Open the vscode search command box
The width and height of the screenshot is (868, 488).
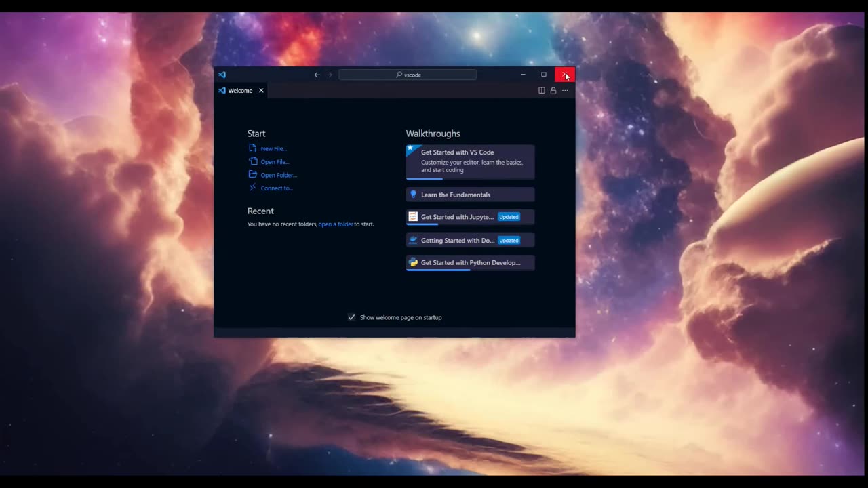click(408, 75)
